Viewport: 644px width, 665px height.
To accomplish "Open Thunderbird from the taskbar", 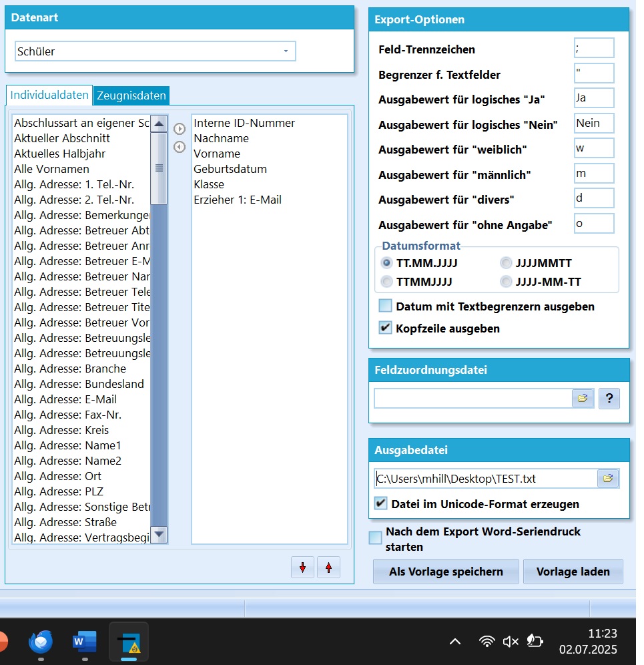I will (41, 642).
